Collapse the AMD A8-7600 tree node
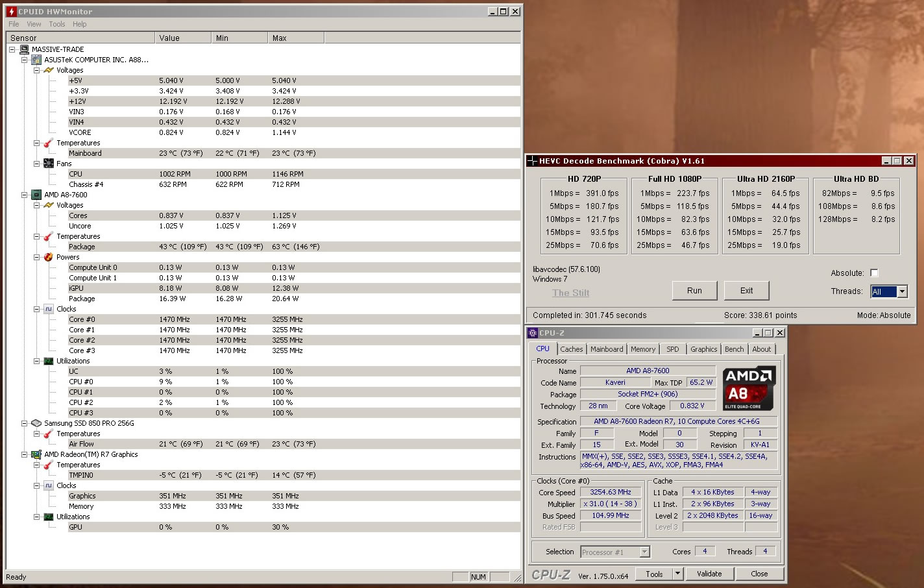The width and height of the screenshot is (924, 588). click(25, 194)
